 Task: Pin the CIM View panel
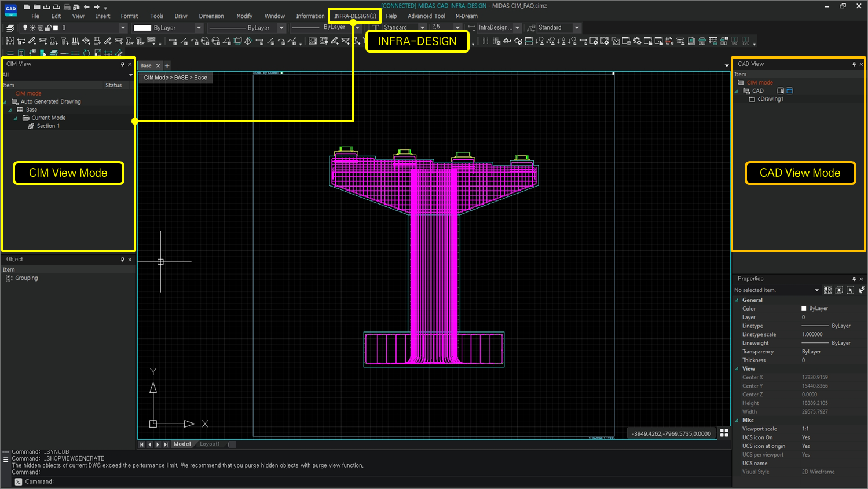pyautogui.click(x=122, y=64)
